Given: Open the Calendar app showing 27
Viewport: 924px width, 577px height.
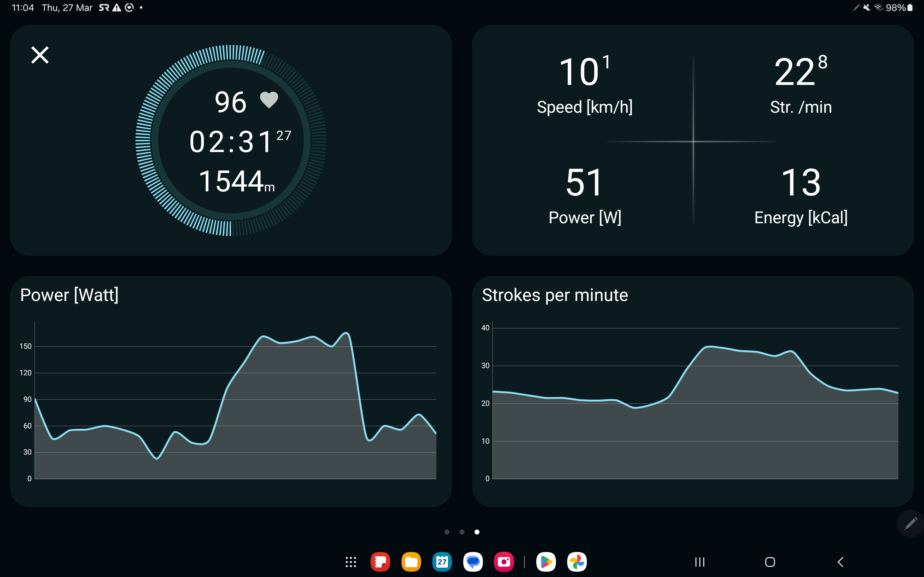Looking at the screenshot, I should [442, 562].
